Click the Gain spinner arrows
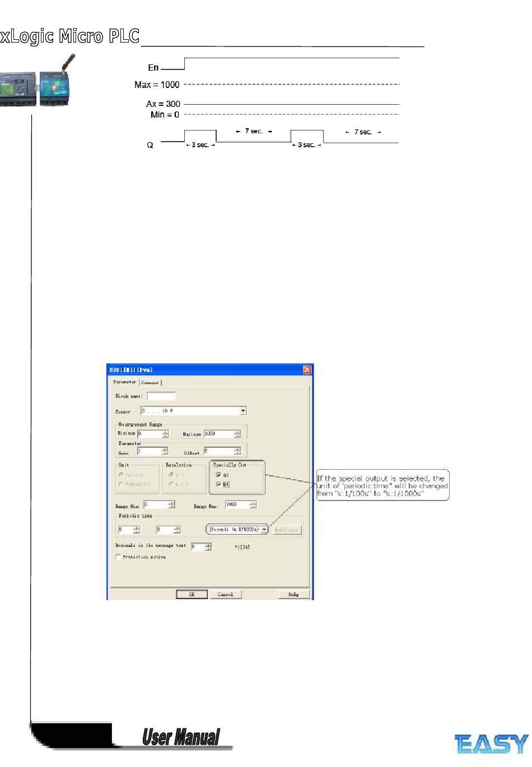Screen dimensions: 532x767 [165, 451]
